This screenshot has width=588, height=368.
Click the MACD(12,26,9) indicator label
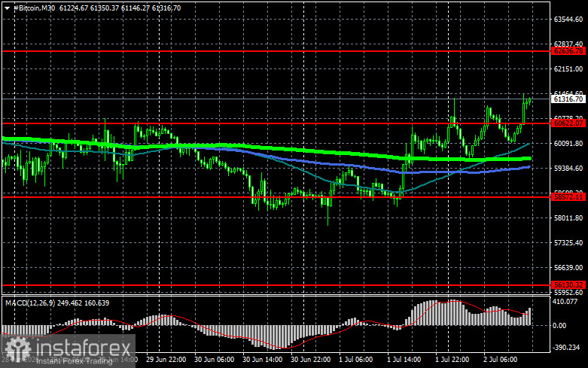29,303
